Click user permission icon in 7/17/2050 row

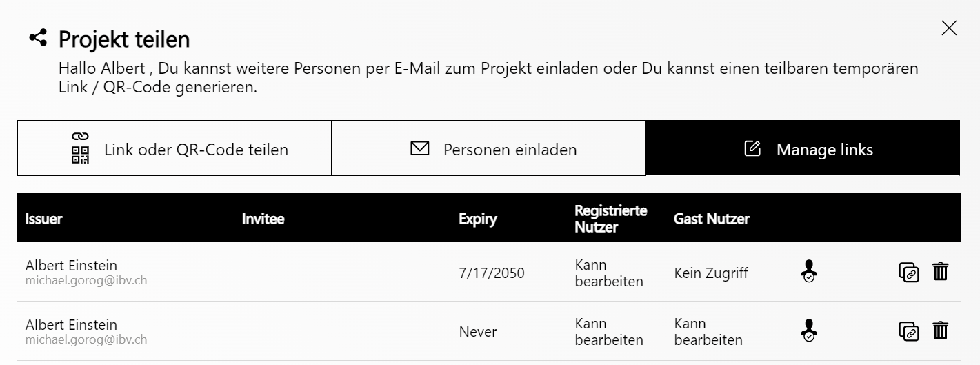coord(809,272)
